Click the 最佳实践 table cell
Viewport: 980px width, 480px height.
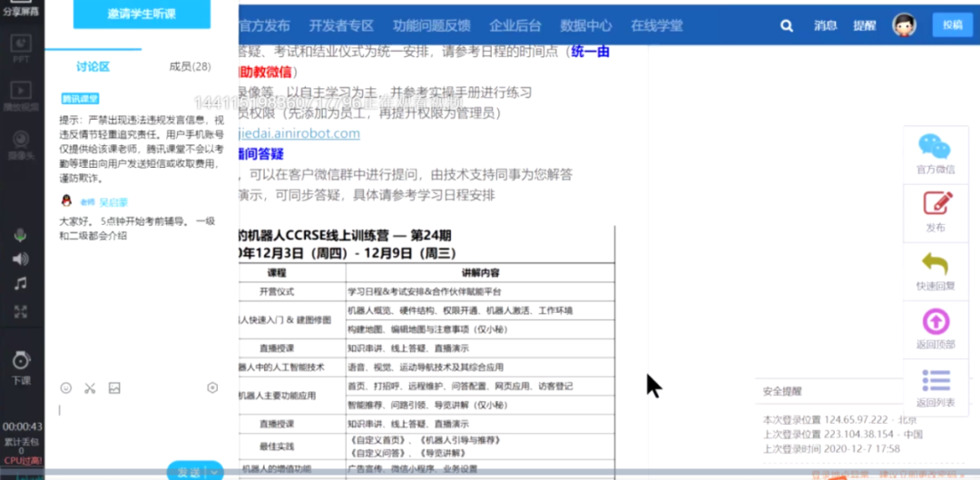coord(276,446)
